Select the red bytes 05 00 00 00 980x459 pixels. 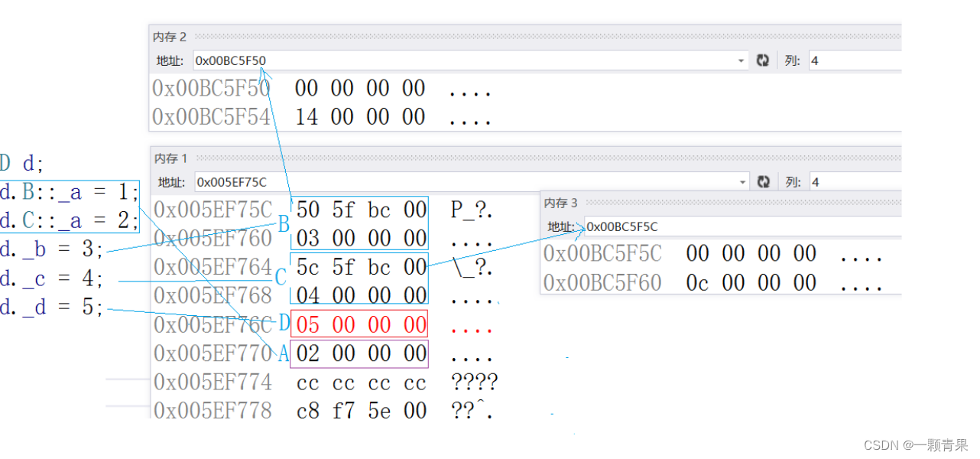(x=362, y=324)
